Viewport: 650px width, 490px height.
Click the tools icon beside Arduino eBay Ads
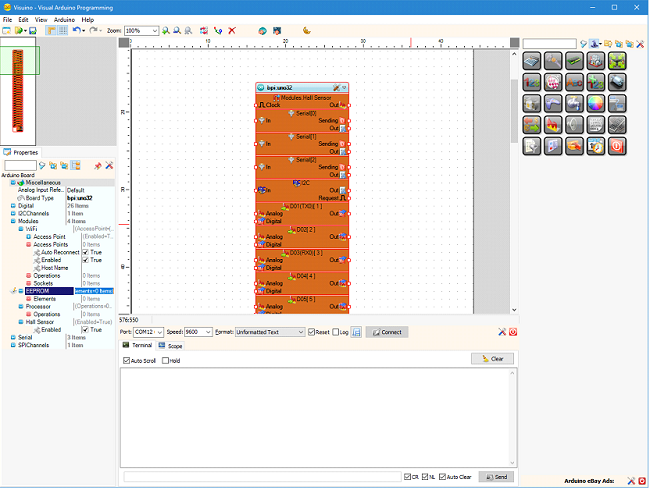[631, 481]
